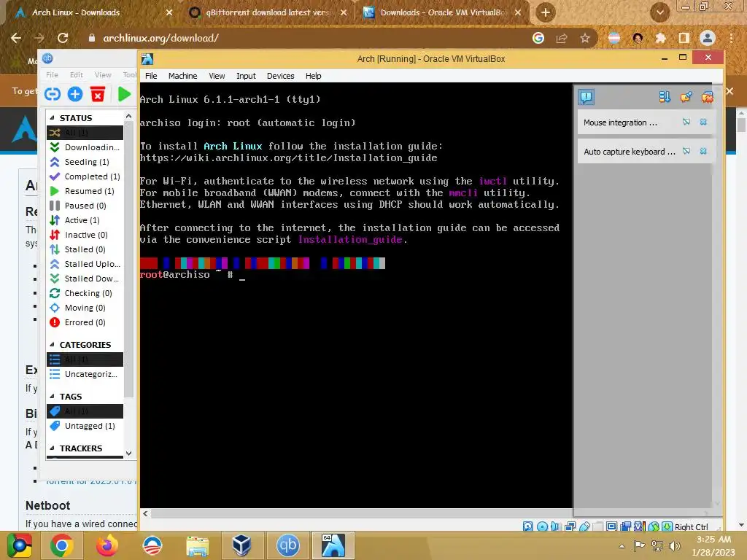Click the keyboard capture indicator beside Right Ctrl
Screen dimensions: 747x560
pyautogui.click(x=667, y=526)
